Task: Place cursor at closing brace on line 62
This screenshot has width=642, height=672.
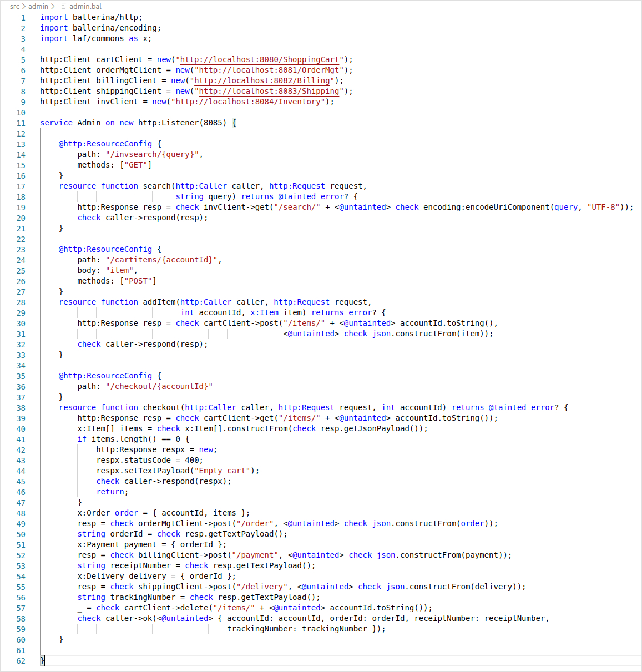Action: coord(42,660)
